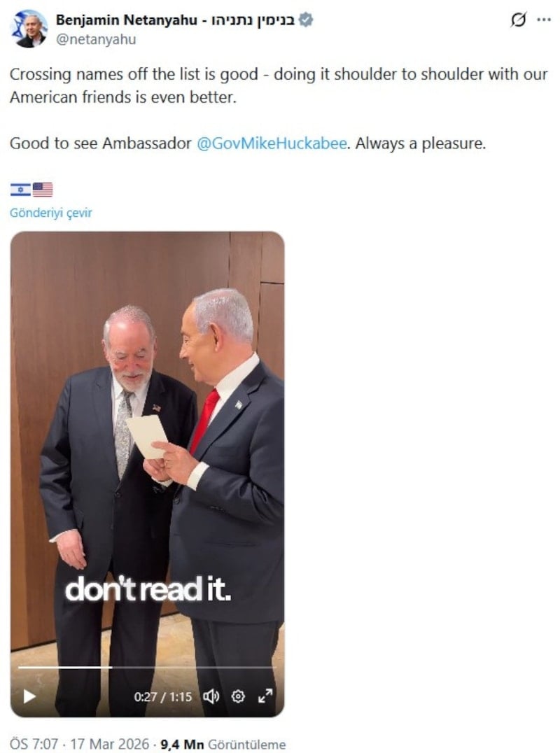Open the @netanyahu handle
This screenshot has height=753, width=560.
[x=96, y=39]
